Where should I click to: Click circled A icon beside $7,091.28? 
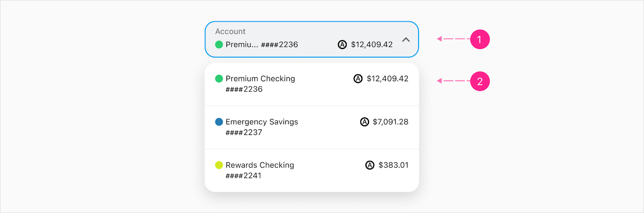pyautogui.click(x=364, y=122)
